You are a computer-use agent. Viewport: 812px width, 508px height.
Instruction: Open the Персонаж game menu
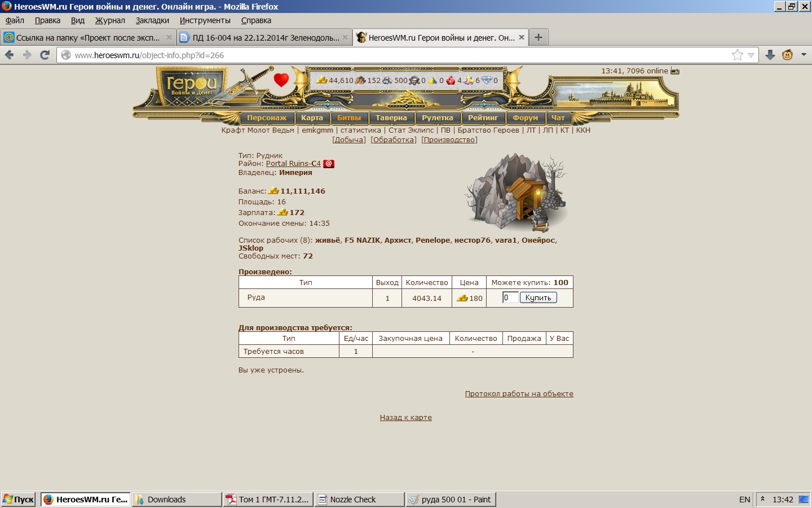[x=267, y=118]
